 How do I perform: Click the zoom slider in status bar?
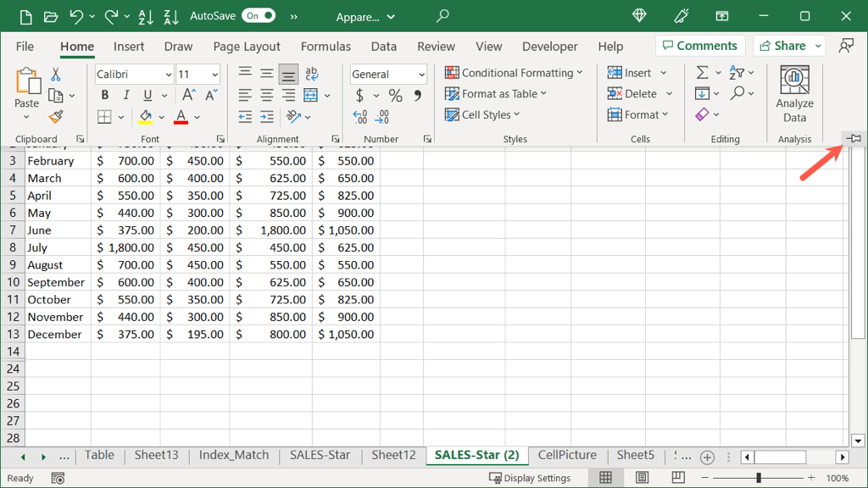coord(759,478)
